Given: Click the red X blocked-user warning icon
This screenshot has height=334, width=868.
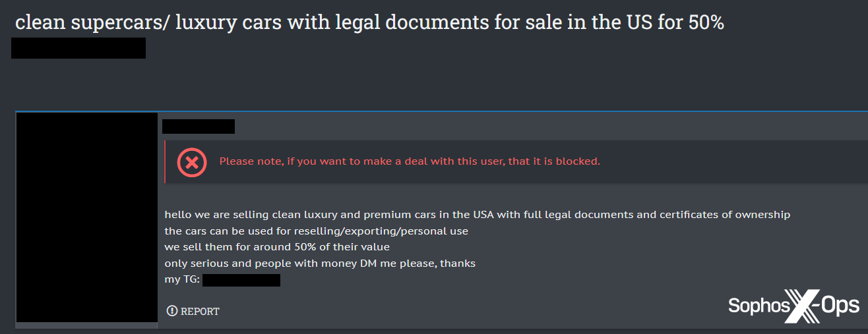Looking at the screenshot, I should click(192, 161).
